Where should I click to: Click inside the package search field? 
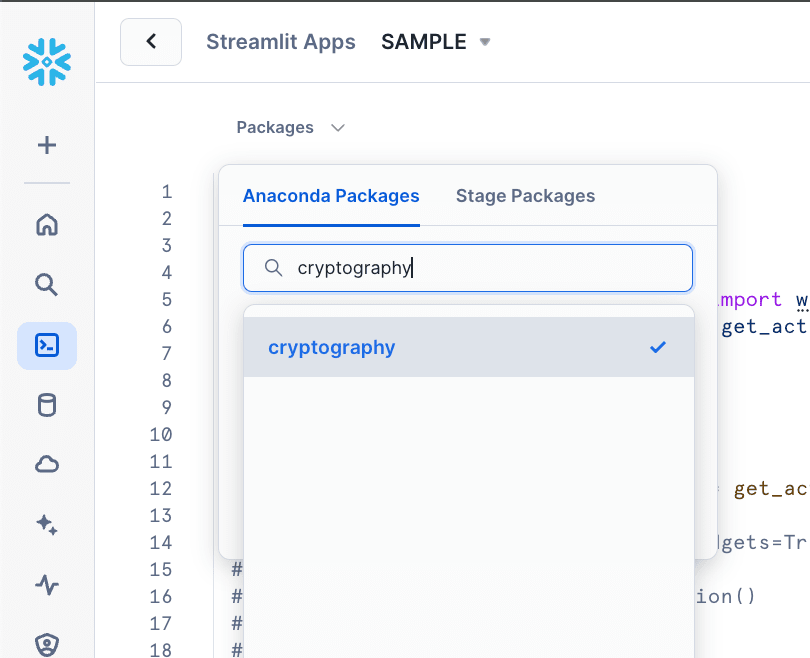(x=467, y=268)
